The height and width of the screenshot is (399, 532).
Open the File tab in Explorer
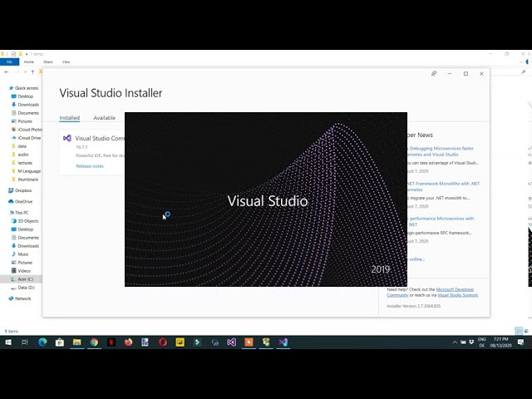[x=9, y=62]
